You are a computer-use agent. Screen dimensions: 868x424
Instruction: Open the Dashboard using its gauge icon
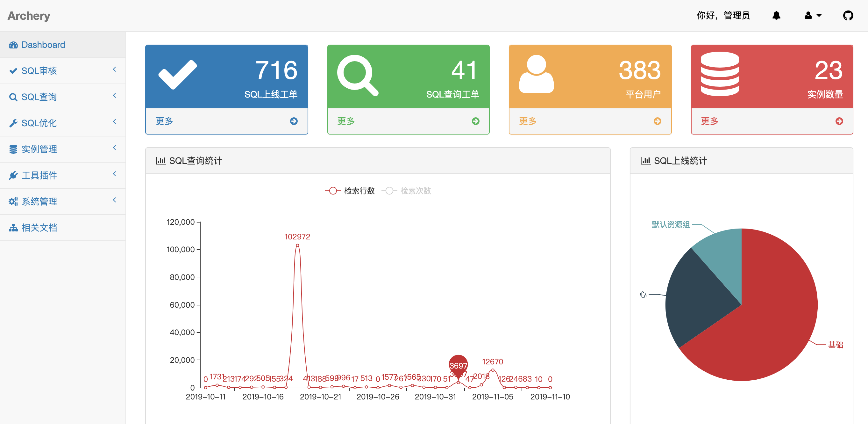13,45
